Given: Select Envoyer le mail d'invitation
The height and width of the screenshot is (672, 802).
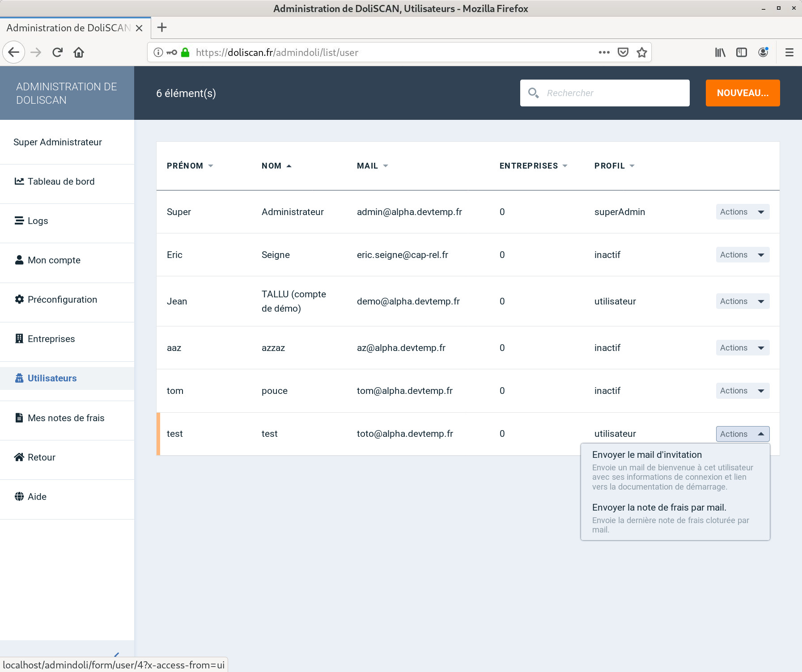Looking at the screenshot, I should (647, 455).
